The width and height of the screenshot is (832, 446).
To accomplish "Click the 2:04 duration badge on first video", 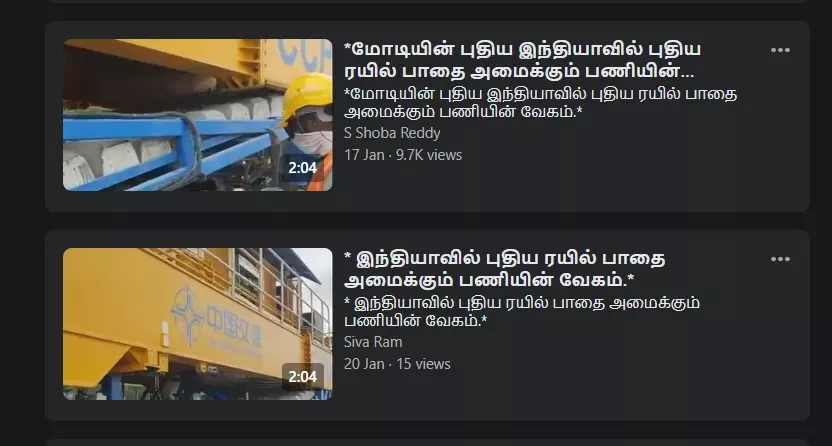I will (302, 168).
